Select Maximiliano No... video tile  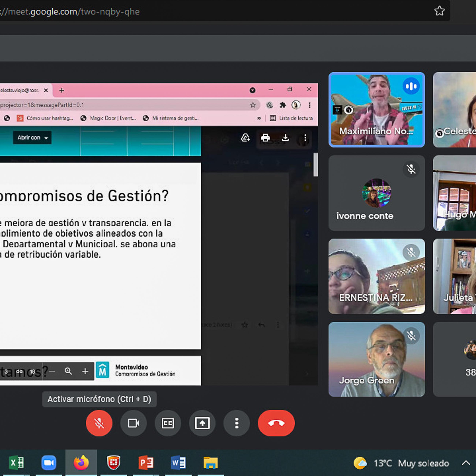pos(377,110)
